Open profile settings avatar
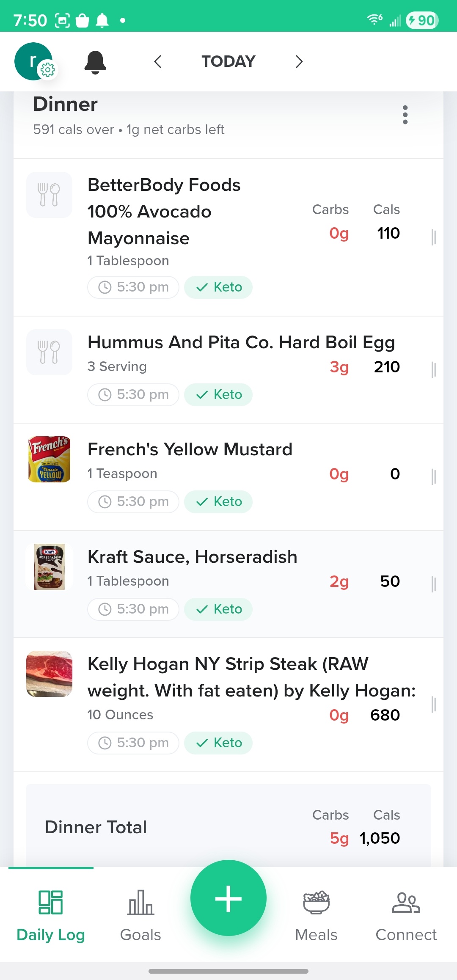The image size is (457, 980). click(x=34, y=61)
